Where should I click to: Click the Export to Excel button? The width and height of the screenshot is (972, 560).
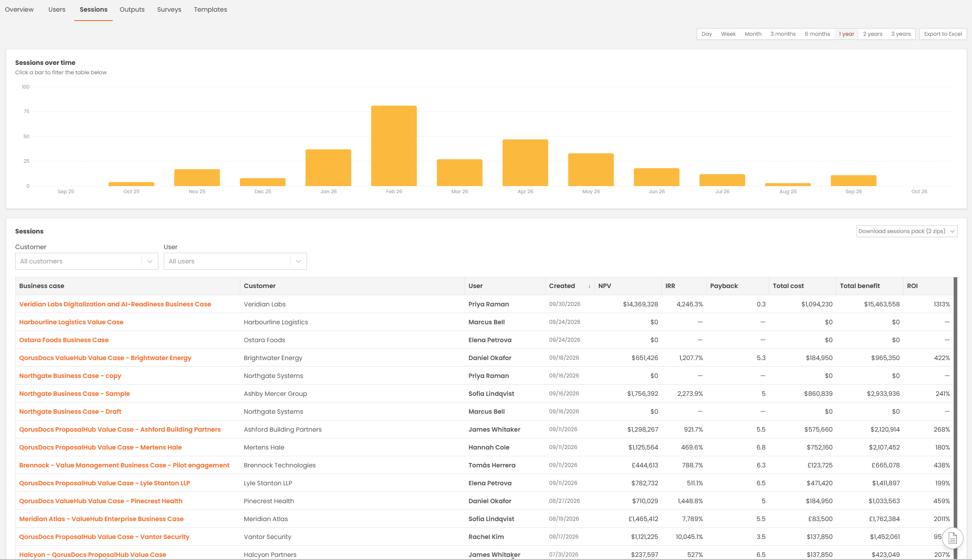click(x=943, y=34)
